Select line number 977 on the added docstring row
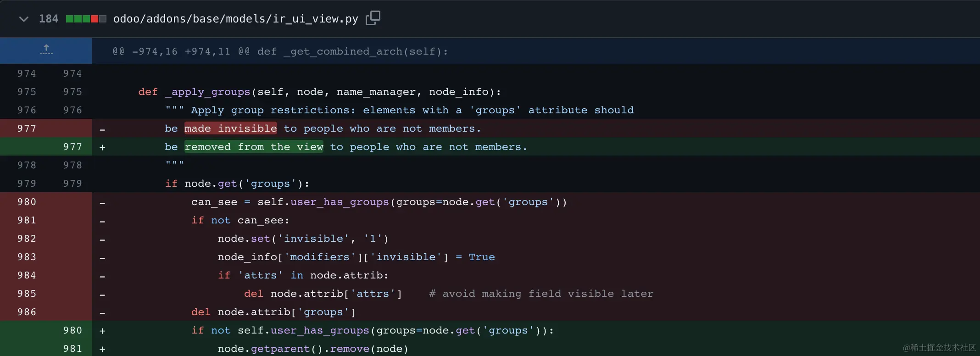The width and height of the screenshot is (980, 356). coord(72,147)
